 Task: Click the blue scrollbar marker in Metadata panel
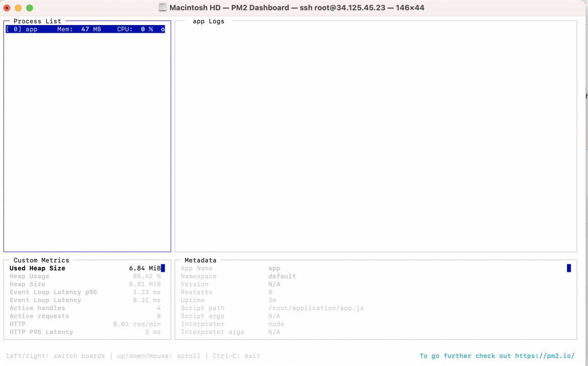(x=569, y=268)
